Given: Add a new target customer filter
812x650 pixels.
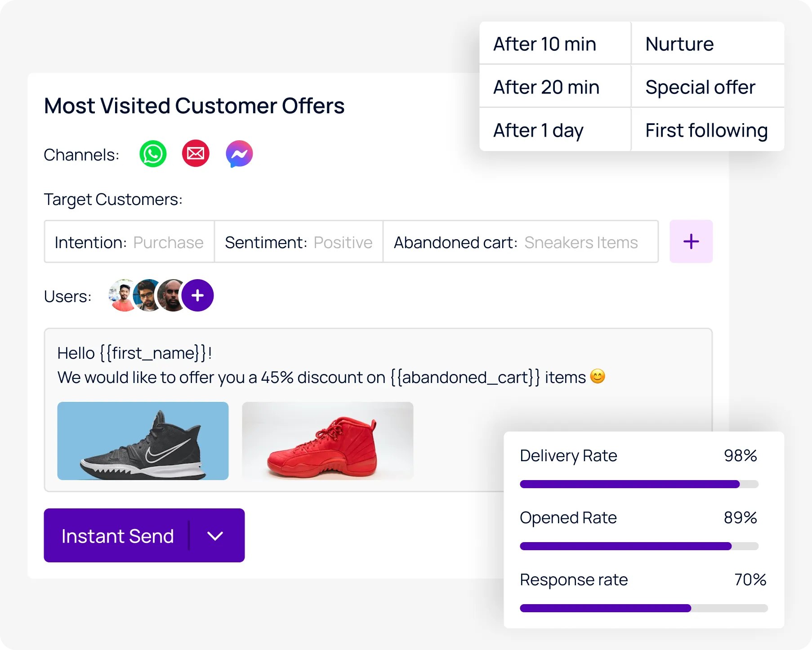Looking at the screenshot, I should [691, 241].
